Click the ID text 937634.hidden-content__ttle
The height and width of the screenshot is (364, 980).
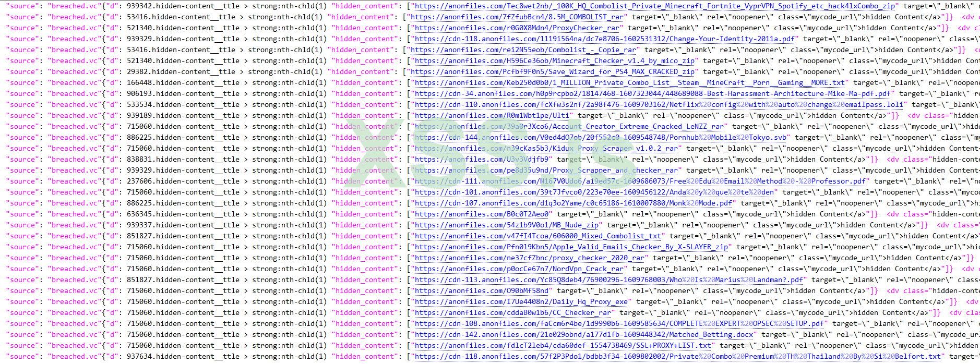point(183,357)
